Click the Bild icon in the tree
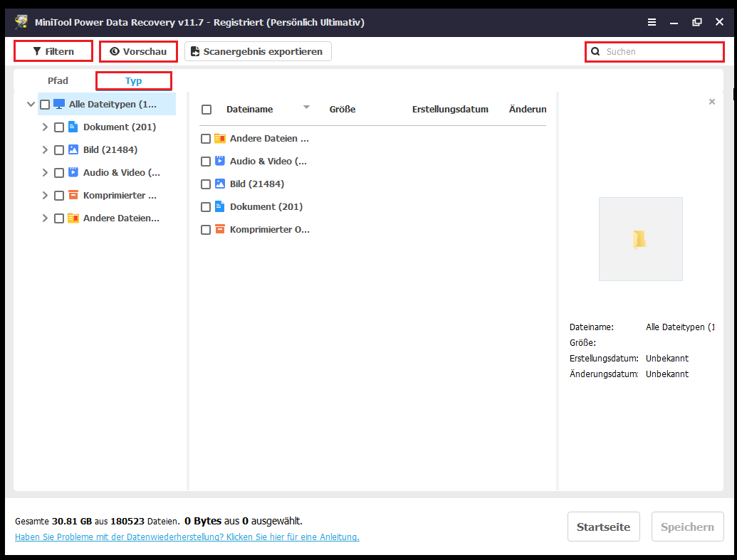This screenshot has width=737, height=560. coord(73,149)
